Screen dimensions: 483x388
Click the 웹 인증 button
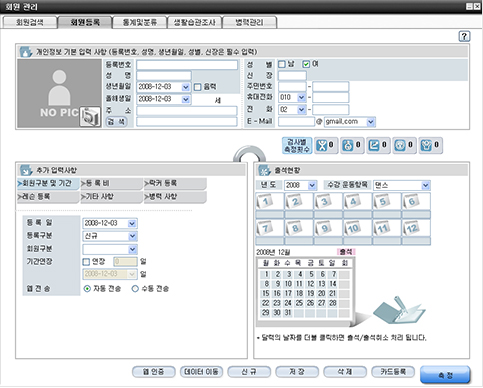(x=154, y=372)
